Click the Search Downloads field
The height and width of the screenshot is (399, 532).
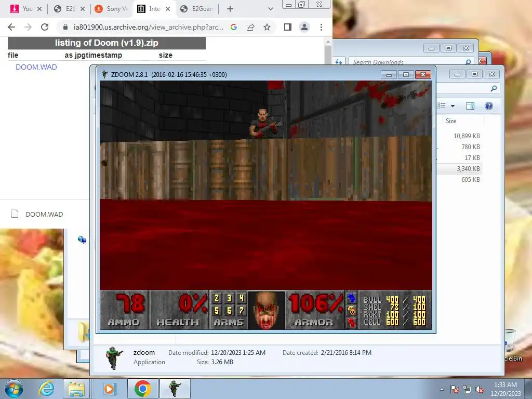406,62
